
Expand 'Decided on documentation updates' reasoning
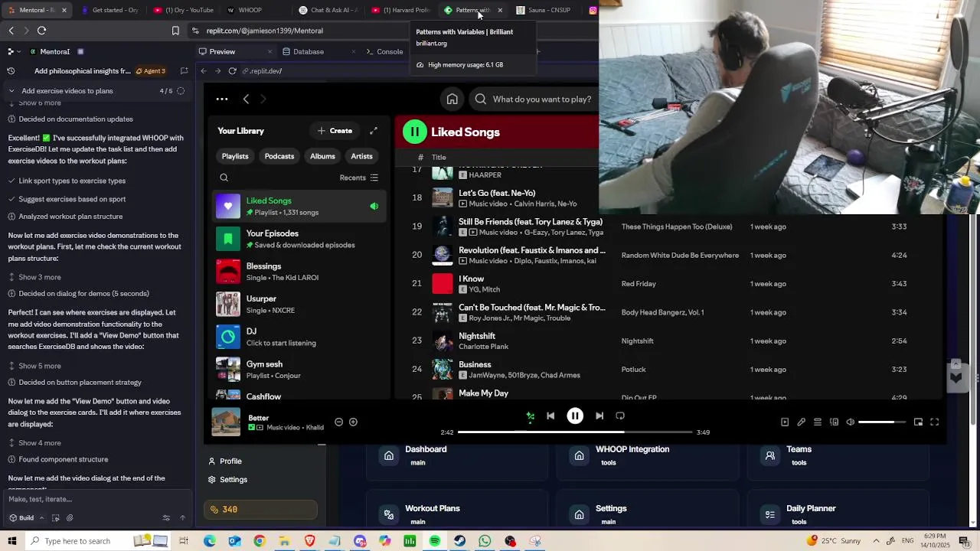pyautogui.click(x=70, y=119)
